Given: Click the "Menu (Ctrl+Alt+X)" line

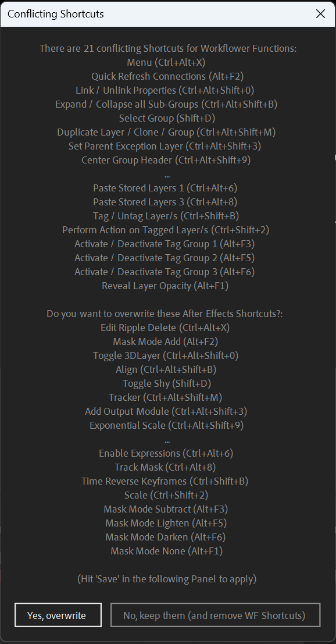Looking at the screenshot, I should (166, 62).
